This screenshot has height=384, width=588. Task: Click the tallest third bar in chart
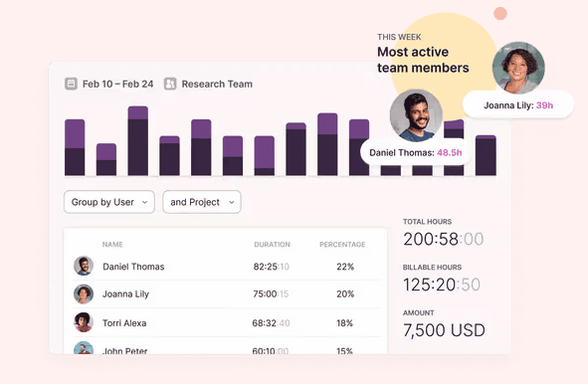138,140
